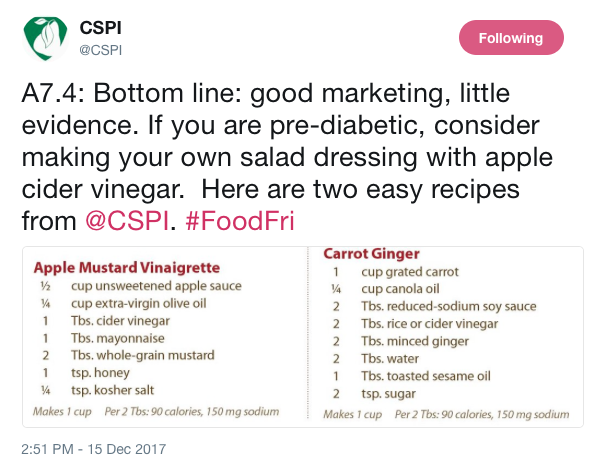Click the CSPI green leaf profile avatar
Image resolution: width=606 pixels, height=467 pixels.
46,39
